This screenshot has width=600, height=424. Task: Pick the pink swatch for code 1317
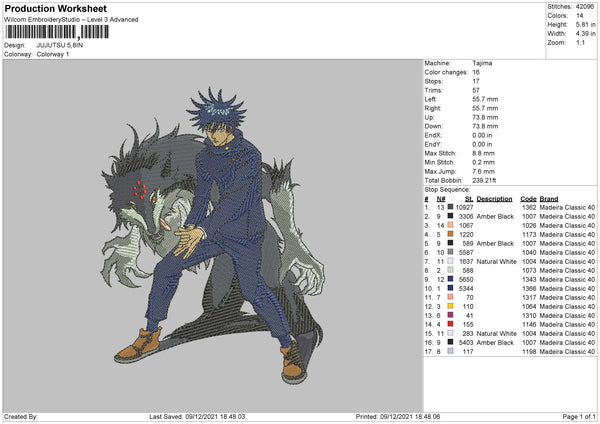[450, 297]
